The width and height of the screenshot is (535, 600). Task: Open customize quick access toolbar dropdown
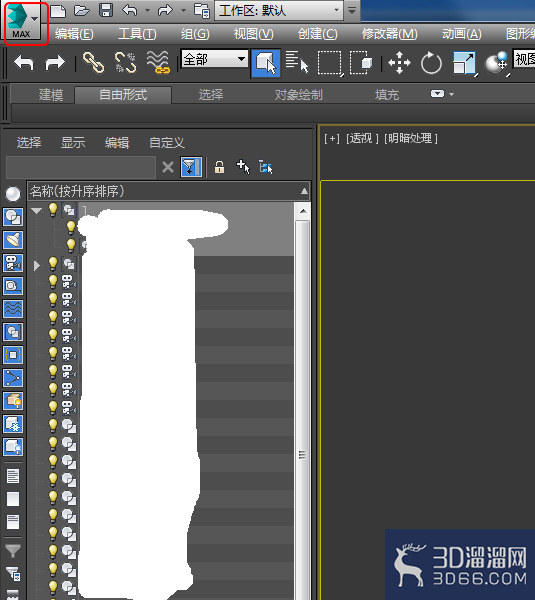352,11
